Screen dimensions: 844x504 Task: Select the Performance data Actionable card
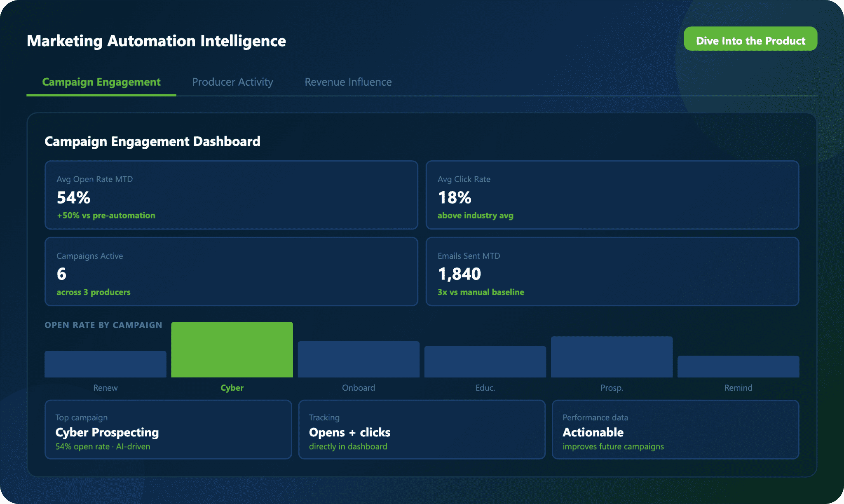(x=675, y=429)
